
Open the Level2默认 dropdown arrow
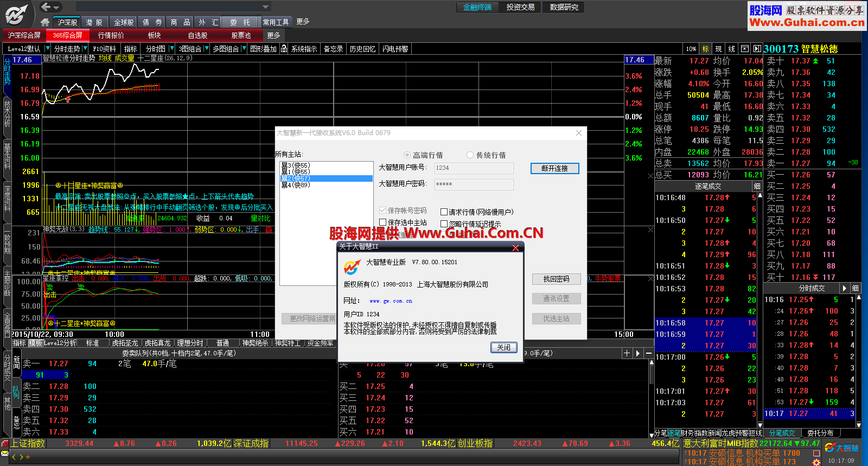pos(48,49)
